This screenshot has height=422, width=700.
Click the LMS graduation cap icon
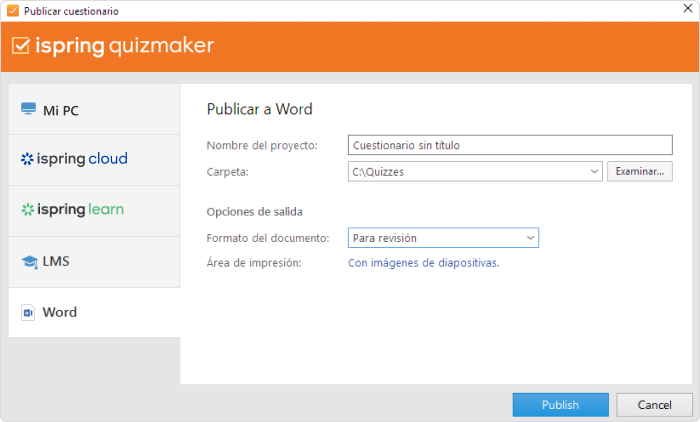(29, 262)
